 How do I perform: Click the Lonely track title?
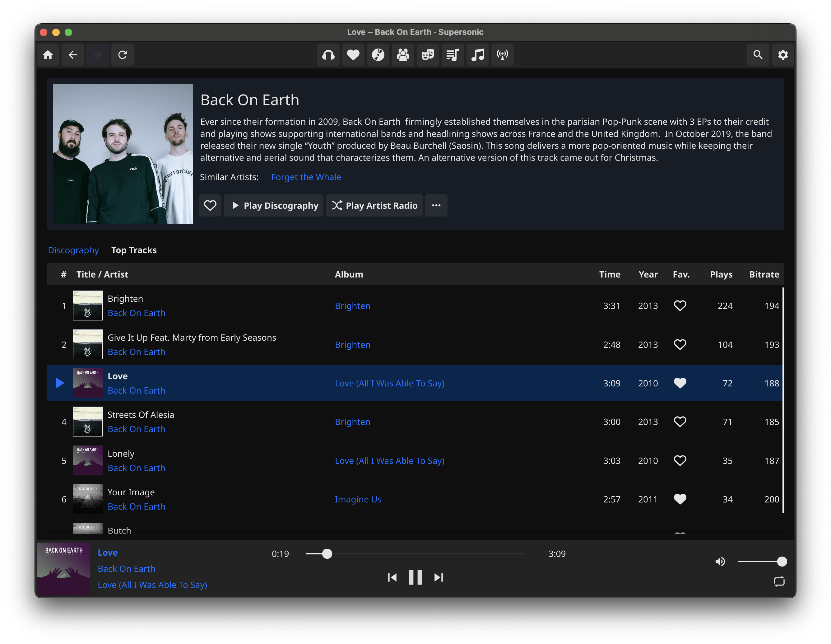(121, 454)
